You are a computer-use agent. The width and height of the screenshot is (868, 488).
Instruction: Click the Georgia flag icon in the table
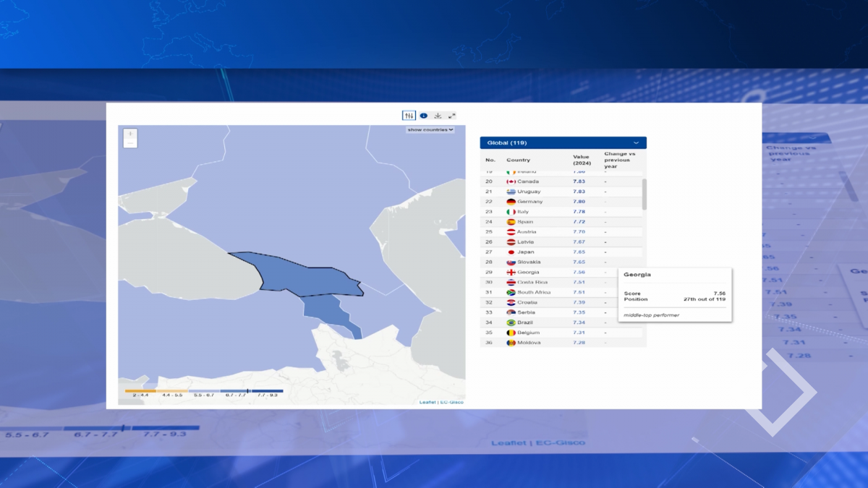(511, 273)
